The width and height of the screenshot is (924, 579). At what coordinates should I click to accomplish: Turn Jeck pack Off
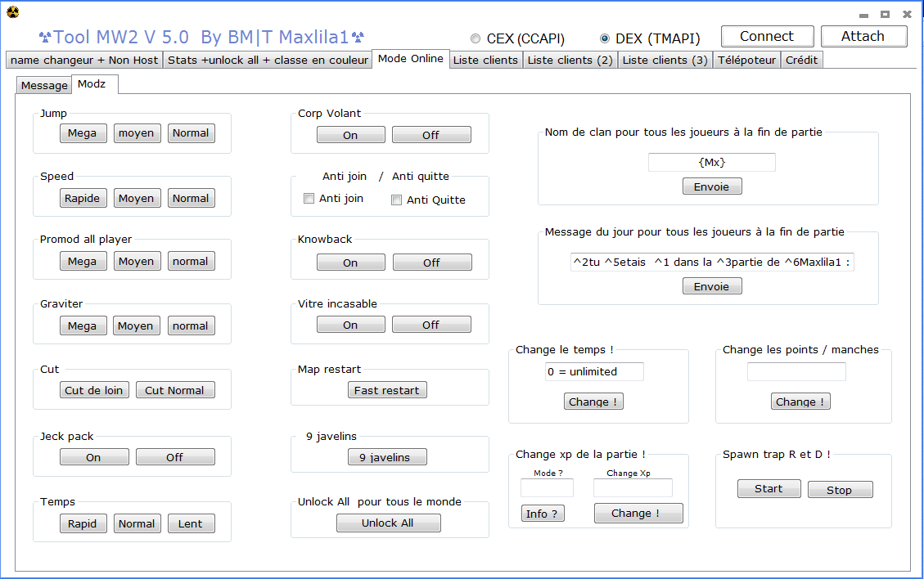[175, 457]
